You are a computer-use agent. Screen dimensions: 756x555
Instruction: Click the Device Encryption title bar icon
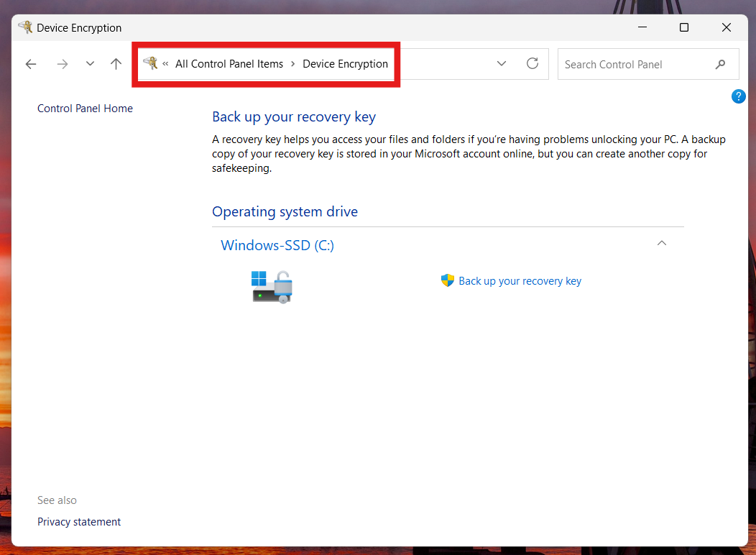click(26, 27)
